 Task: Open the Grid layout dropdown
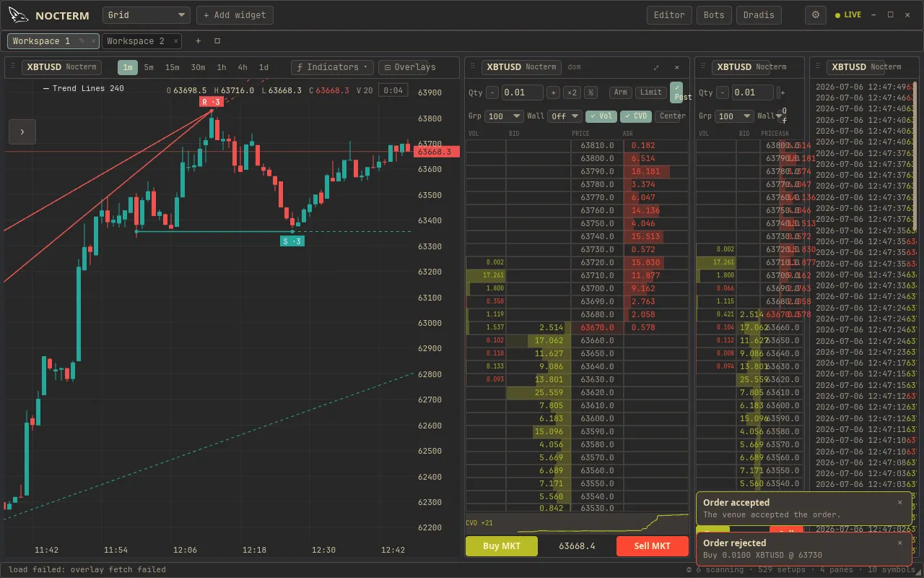pyautogui.click(x=147, y=15)
